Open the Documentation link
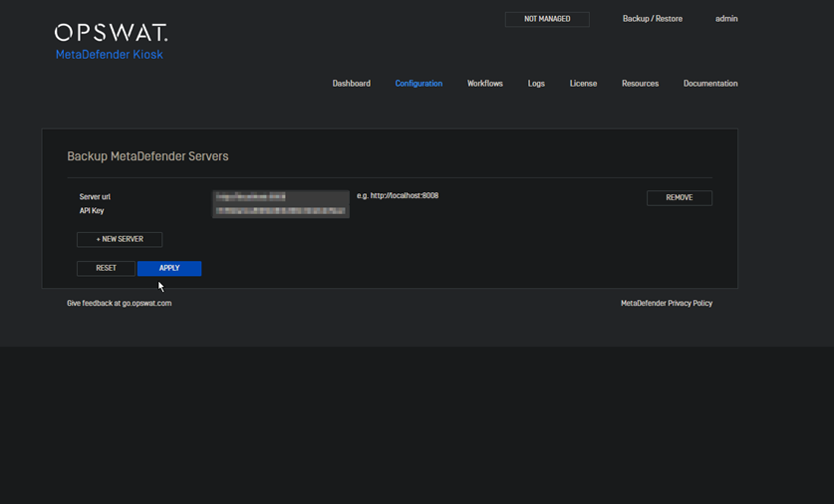 (710, 84)
